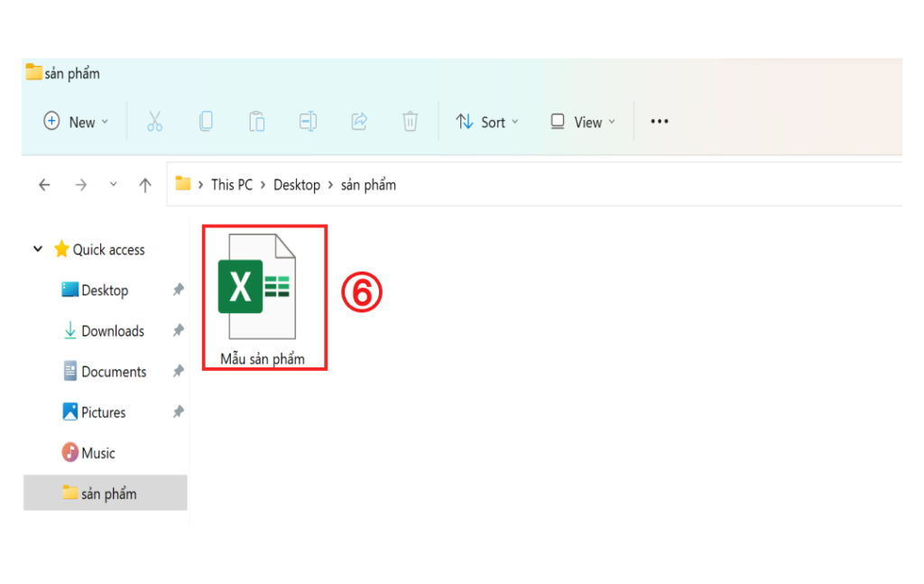Open the three-dot See more menu
Screen dimensions: 924x584
click(660, 121)
